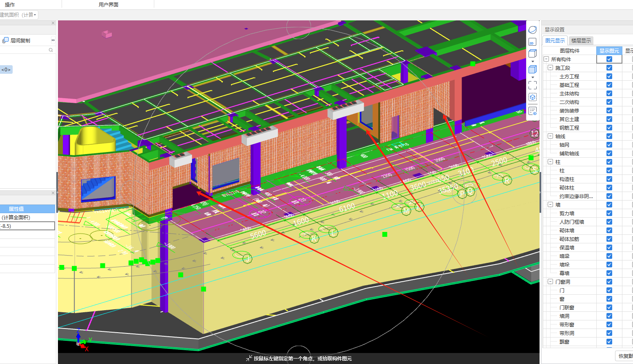Open the 用户界面 ribbon group
Screen dimensions: 633x364
(108, 4)
